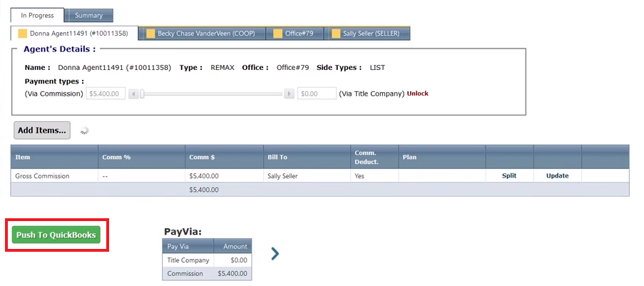Push the transaction to QuickBooks

(x=56, y=235)
